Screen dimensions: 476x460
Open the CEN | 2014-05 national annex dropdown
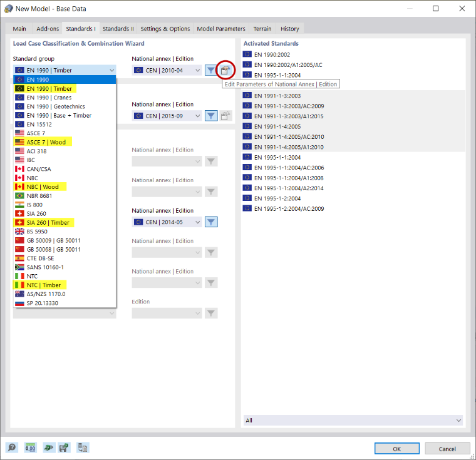(x=167, y=222)
